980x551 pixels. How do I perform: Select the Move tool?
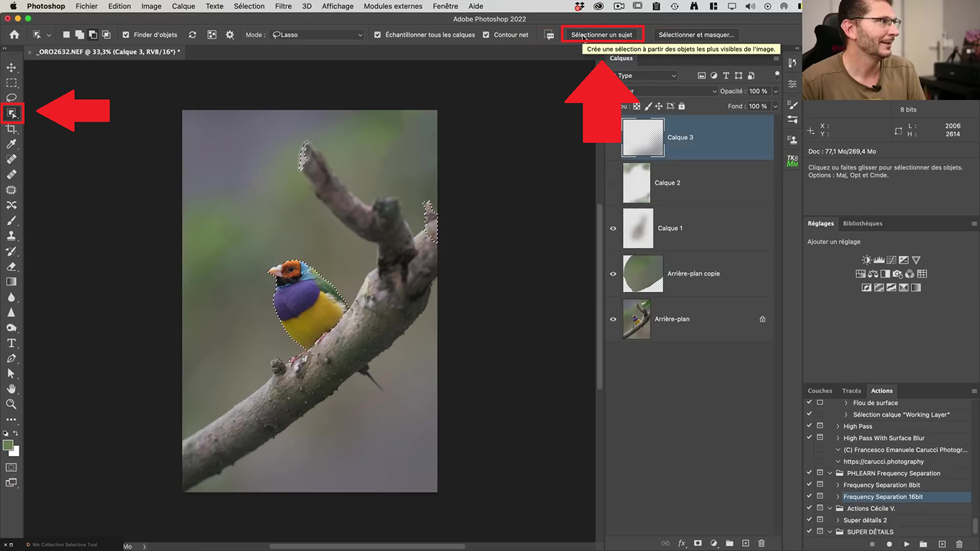[11, 67]
